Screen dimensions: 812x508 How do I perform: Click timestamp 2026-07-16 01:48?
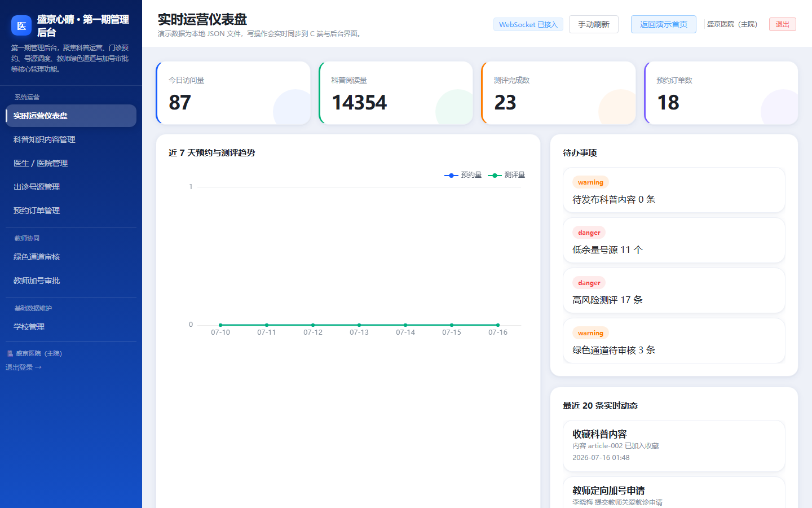[x=601, y=458]
